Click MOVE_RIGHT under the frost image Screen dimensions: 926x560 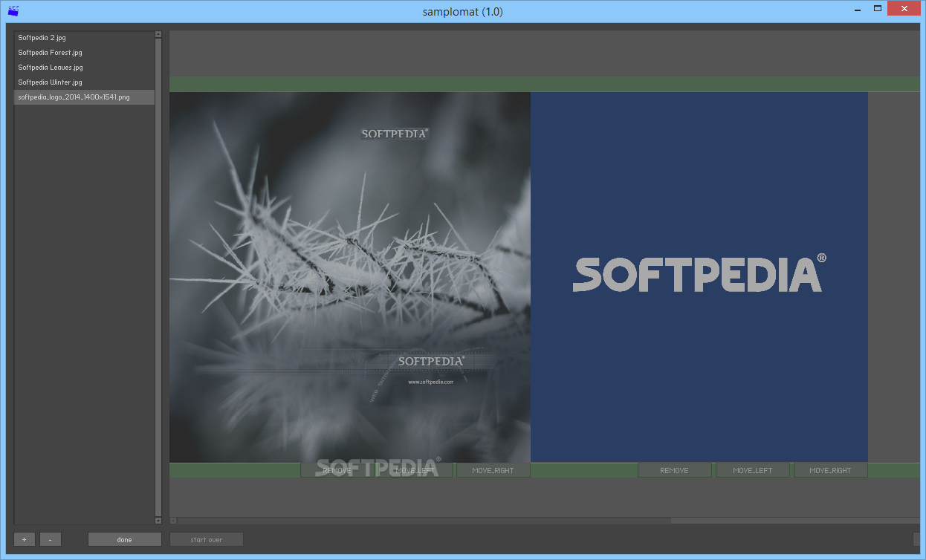493,470
